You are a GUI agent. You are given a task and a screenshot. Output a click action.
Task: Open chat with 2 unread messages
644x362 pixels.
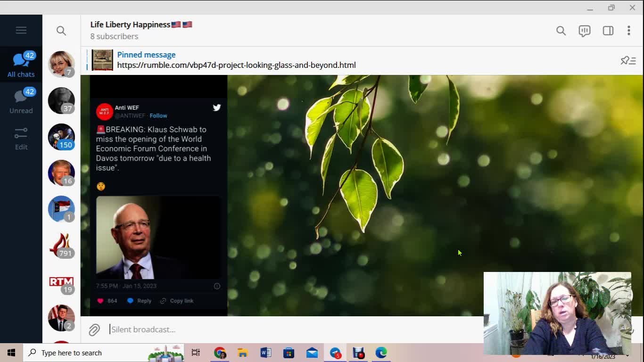tap(61, 318)
